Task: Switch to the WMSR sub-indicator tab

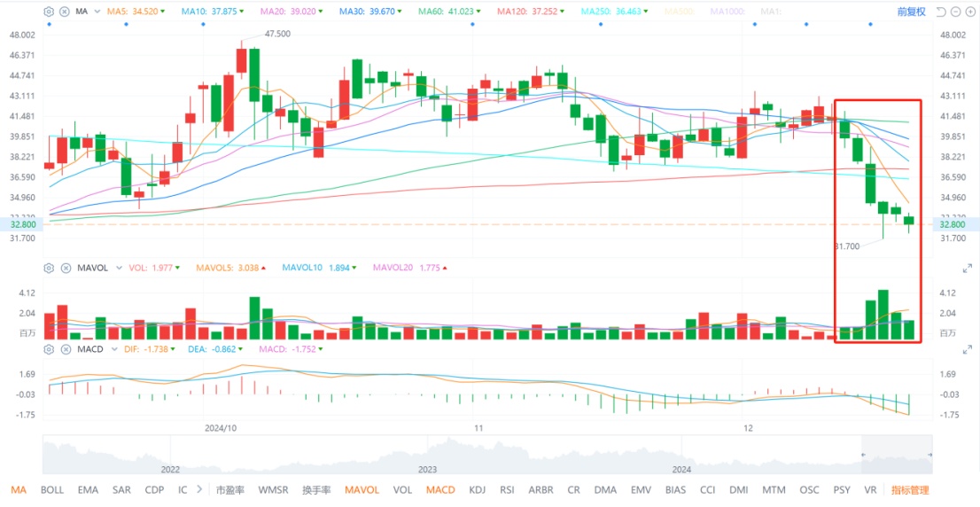Action: pos(274,490)
